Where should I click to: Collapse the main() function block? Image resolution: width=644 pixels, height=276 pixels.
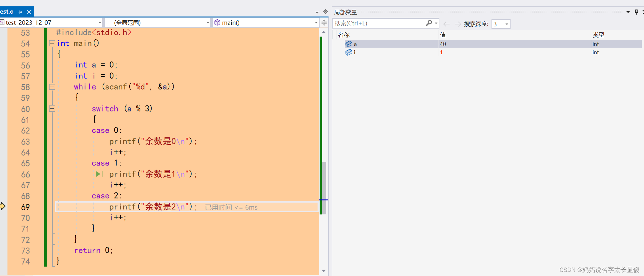click(x=52, y=44)
